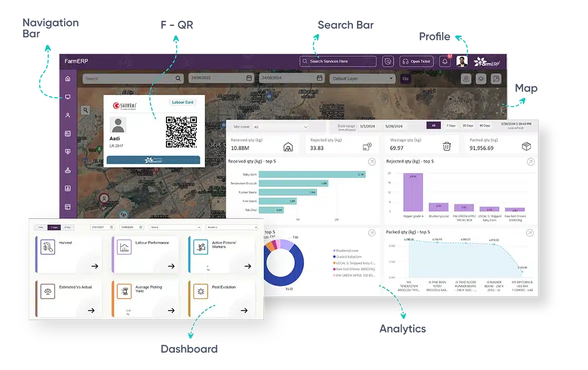Click the 01/01/2021 date field in dashboard
588x370 pixels.
pos(102,227)
